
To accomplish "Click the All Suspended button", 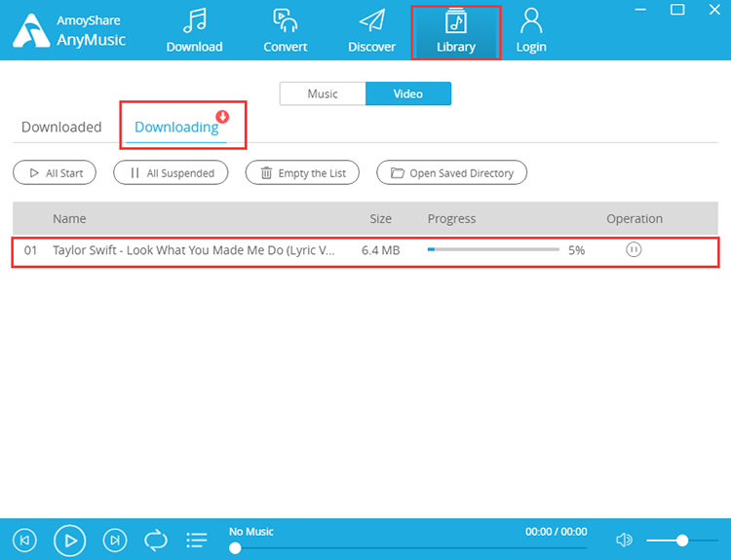I will click(x=171, y=172).
